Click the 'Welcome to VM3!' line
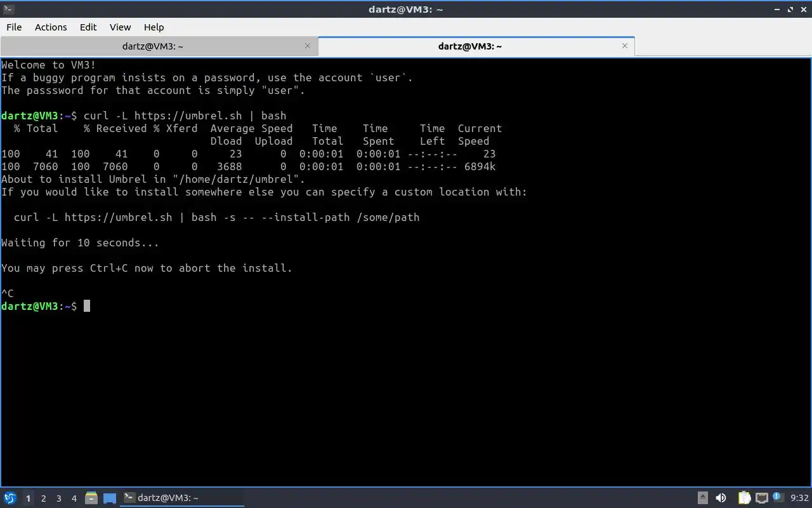812x508 pixels. tap(49, 65)
